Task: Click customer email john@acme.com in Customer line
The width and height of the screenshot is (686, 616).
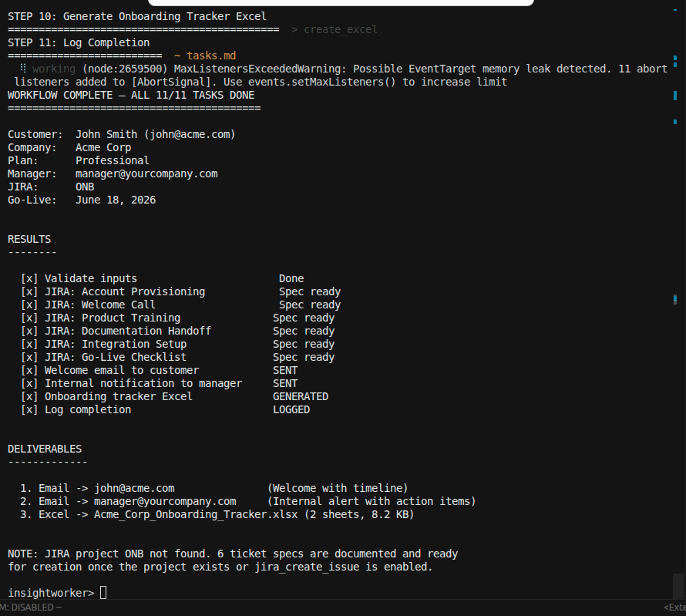Action: (x=190, y=134)
